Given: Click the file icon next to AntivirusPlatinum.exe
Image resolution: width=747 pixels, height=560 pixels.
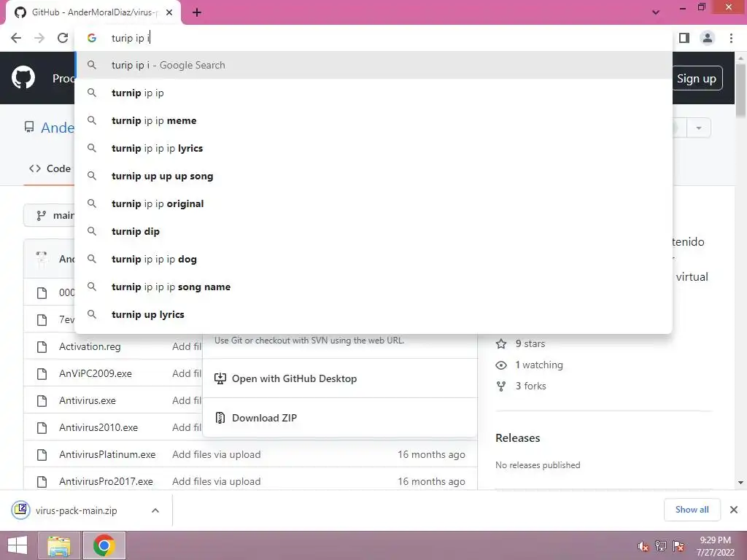Looking at the screenshot, I should [42, 455].
